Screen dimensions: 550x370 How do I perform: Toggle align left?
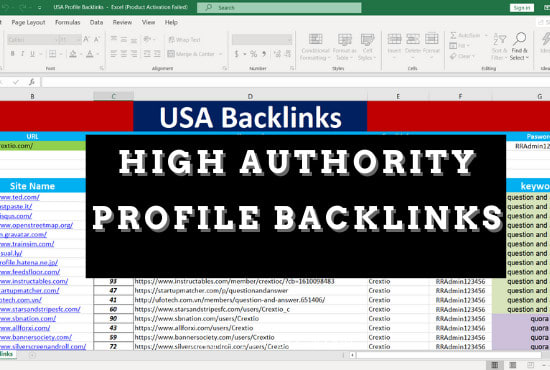click(x=114, y=54)
